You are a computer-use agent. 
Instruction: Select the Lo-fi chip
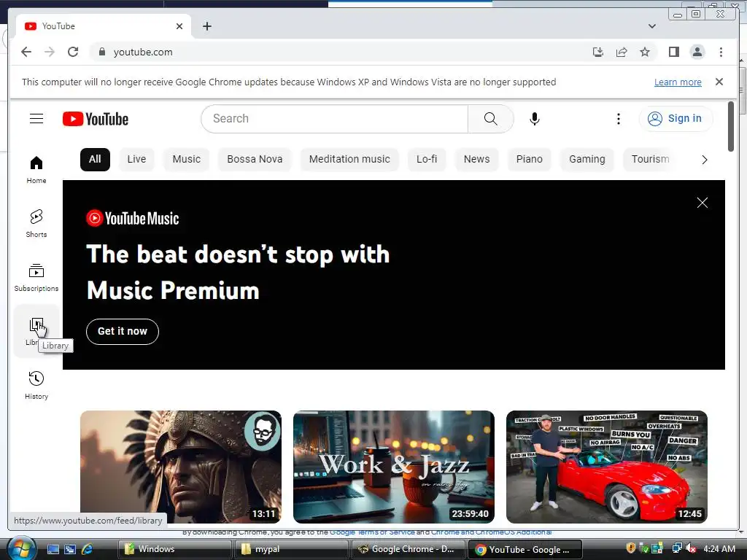coord(427,159)
